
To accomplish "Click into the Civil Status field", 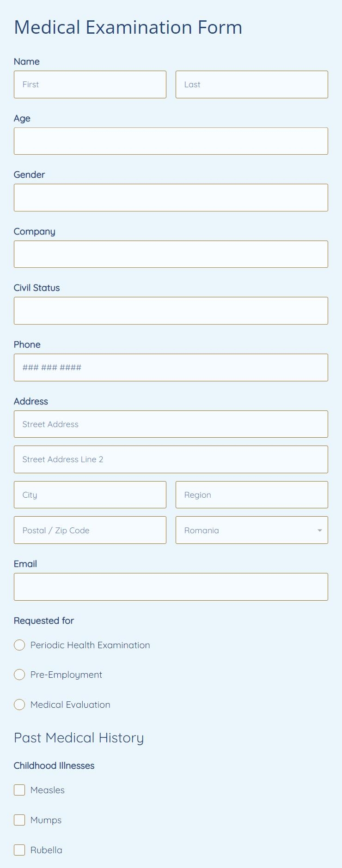I will [x=171, y=310].
